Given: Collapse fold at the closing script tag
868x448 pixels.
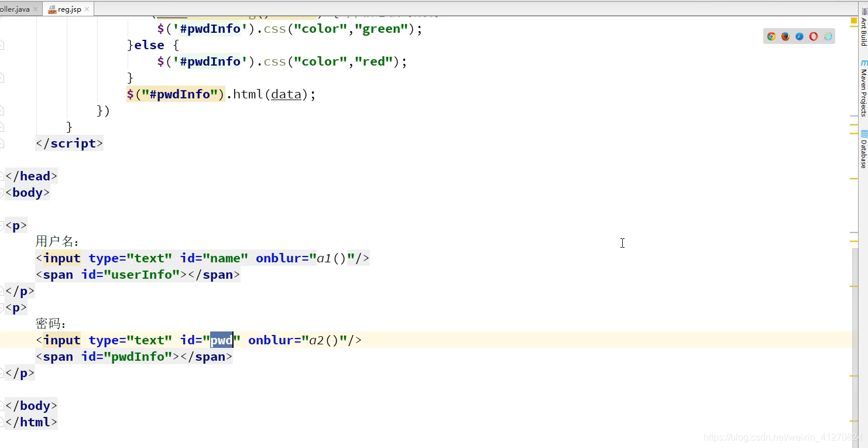Looking at the screenshot, I should click(2, 143).
